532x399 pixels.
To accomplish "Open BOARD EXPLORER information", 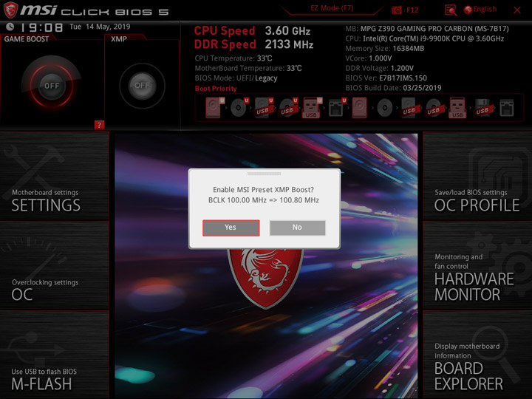I will click(x=477, y=355).
